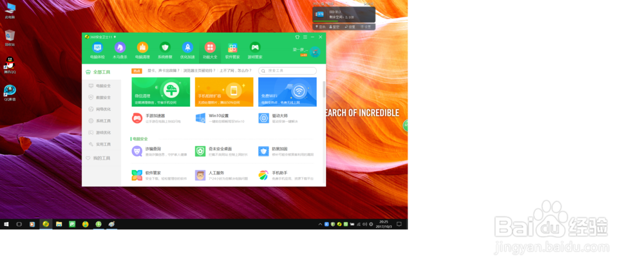Open the 木马查杀 trojan scan icon
This screenshot has width=644, height=269.
[120, 47]
